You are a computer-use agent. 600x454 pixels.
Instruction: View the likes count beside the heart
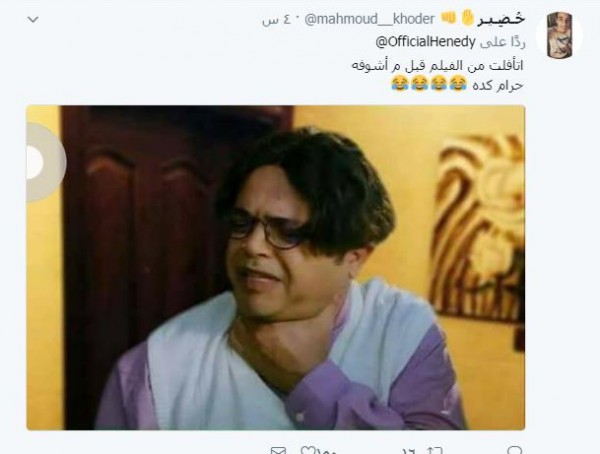[x=326, y=451]
